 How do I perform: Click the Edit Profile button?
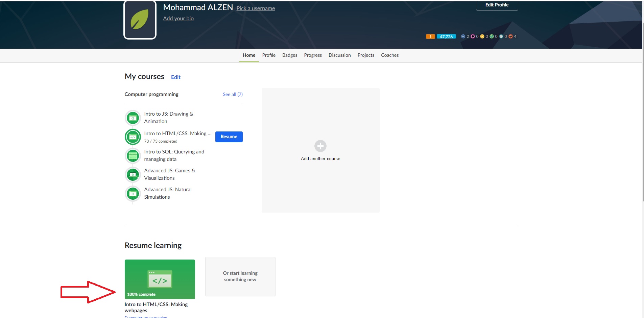[497, 5]
